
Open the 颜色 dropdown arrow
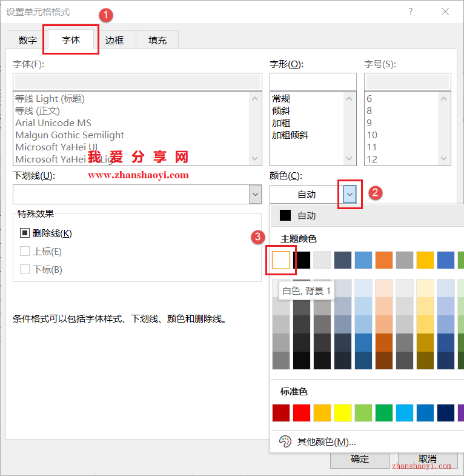[350, 194]
